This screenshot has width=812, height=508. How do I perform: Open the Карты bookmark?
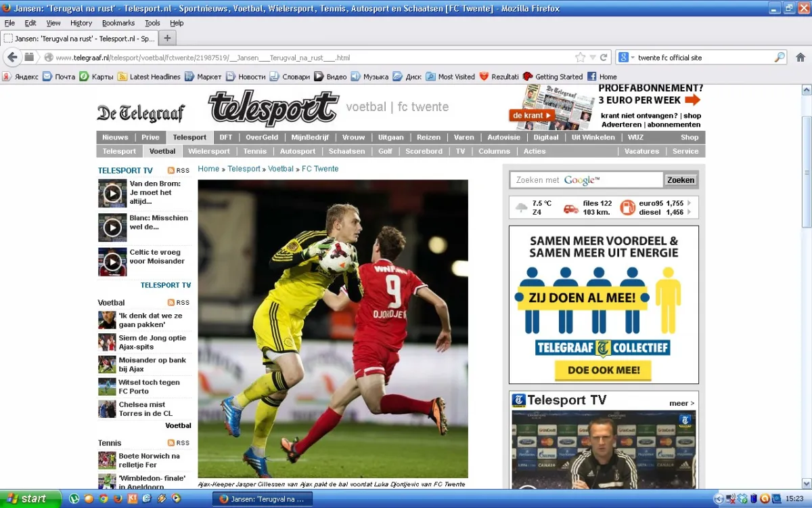[96, 77]
